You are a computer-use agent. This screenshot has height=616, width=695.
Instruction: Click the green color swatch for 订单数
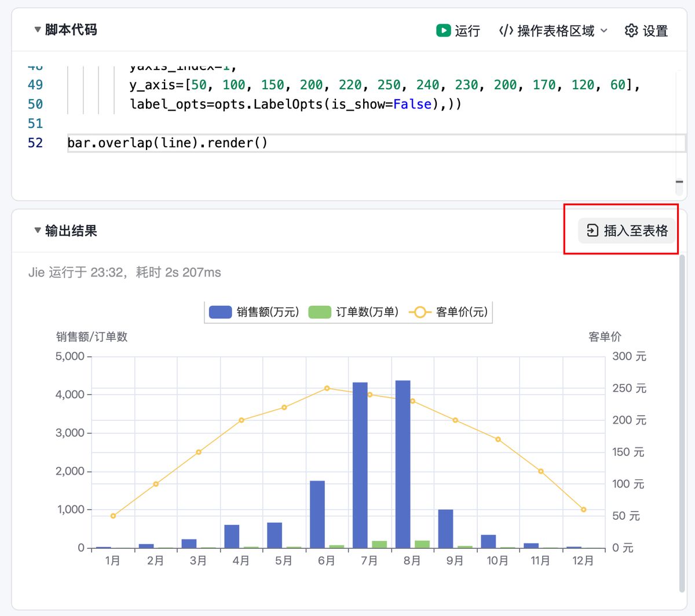(319, 312)
